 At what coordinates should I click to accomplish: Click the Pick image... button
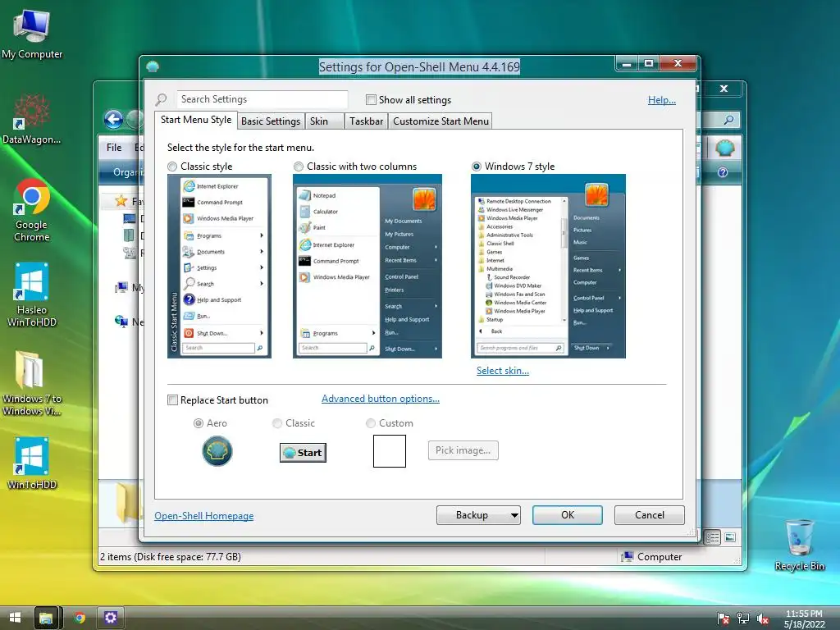point(463,450)
